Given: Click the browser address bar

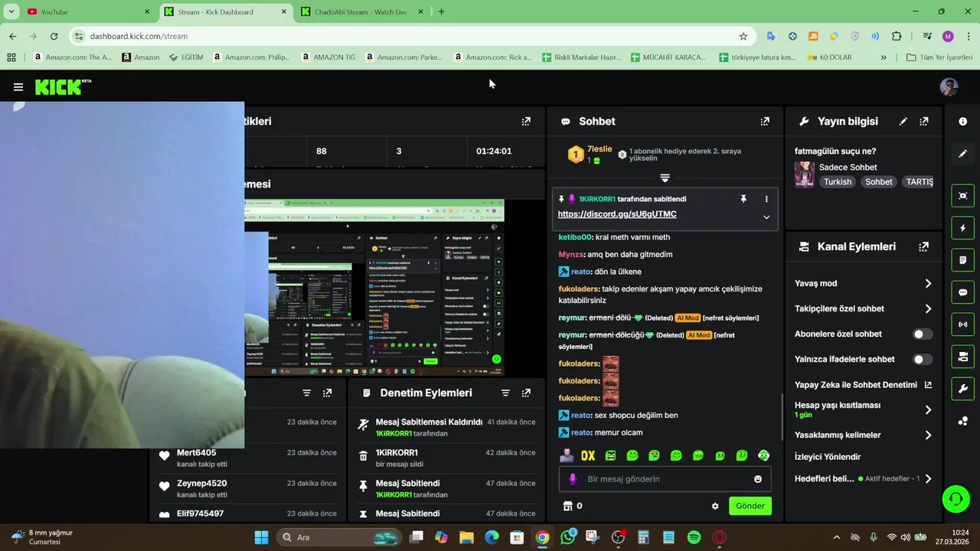Looking at the screenshot, I should pos(413,36).
